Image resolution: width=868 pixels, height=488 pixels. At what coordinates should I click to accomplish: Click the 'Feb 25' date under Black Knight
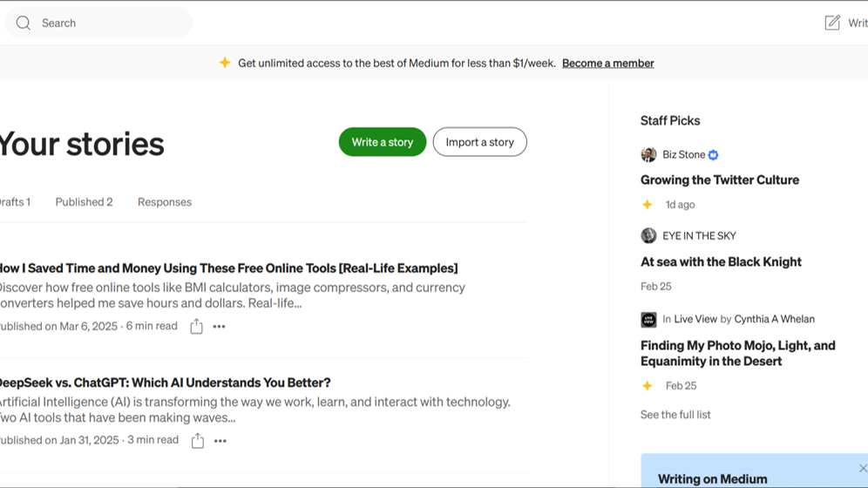pos(656,286)
